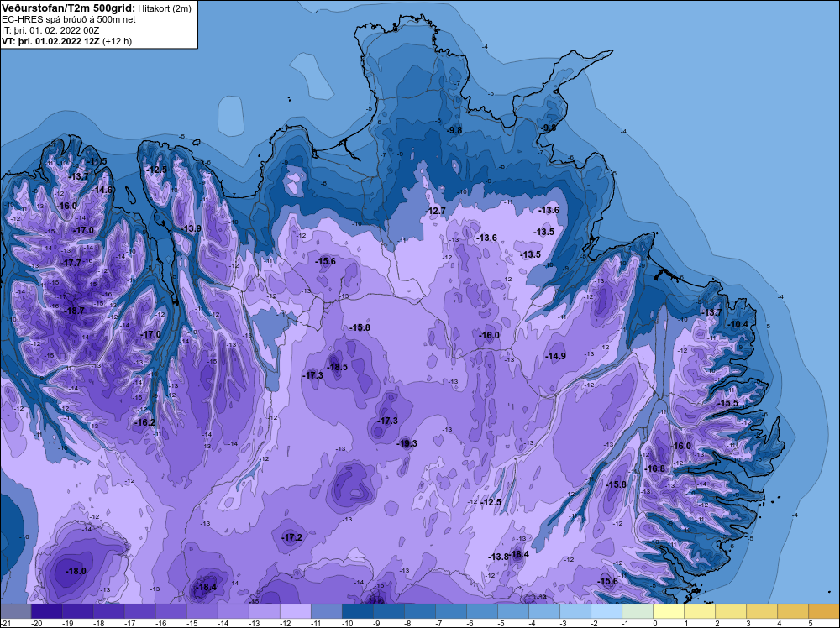Click the -19.3 temperature value on the map
The height and width of the screenshot is (628, 840).
point(407,443)
